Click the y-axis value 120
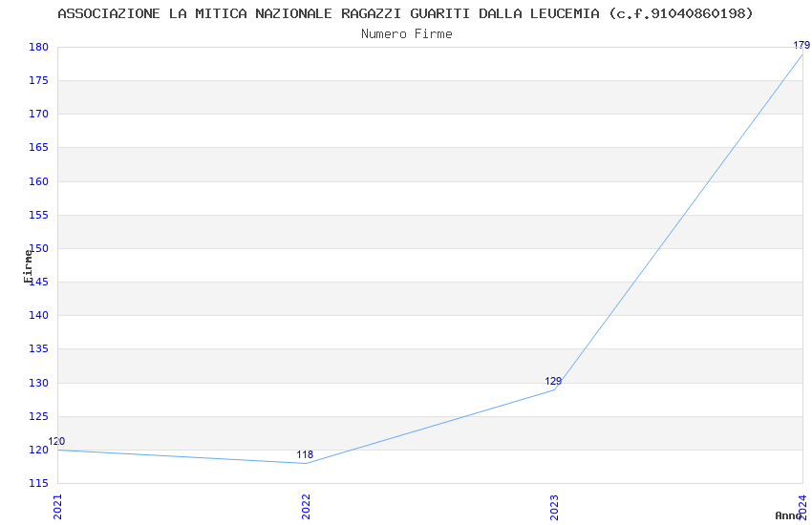Screen dimensions: 812x525 tap(38, 450)
